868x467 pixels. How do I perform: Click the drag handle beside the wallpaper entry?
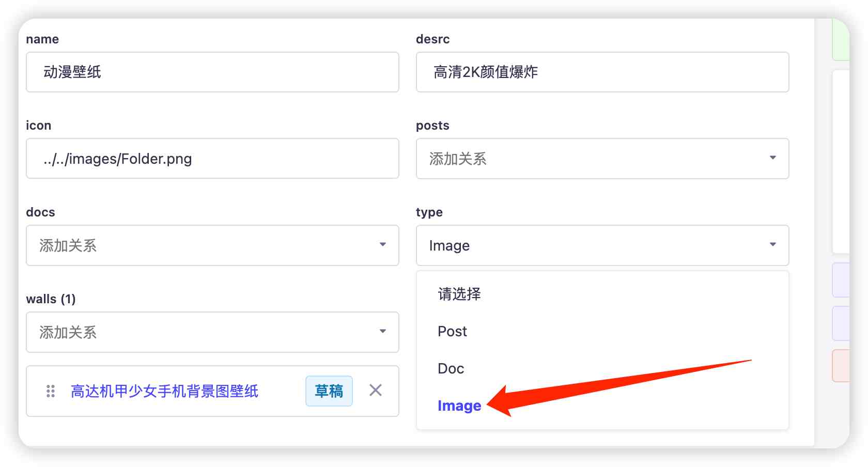pos(51,391)
